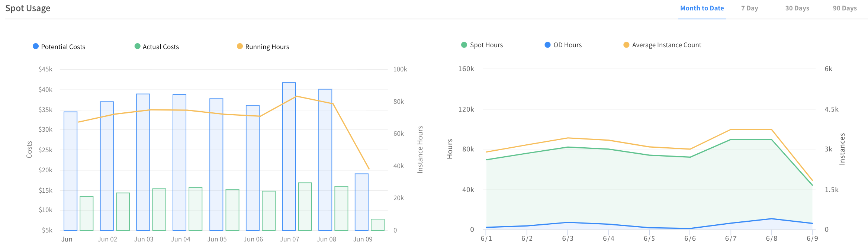This screenshot has width=868, height=250.
Task: Select the 7 Day tab
Action: [x=749, y=8]
